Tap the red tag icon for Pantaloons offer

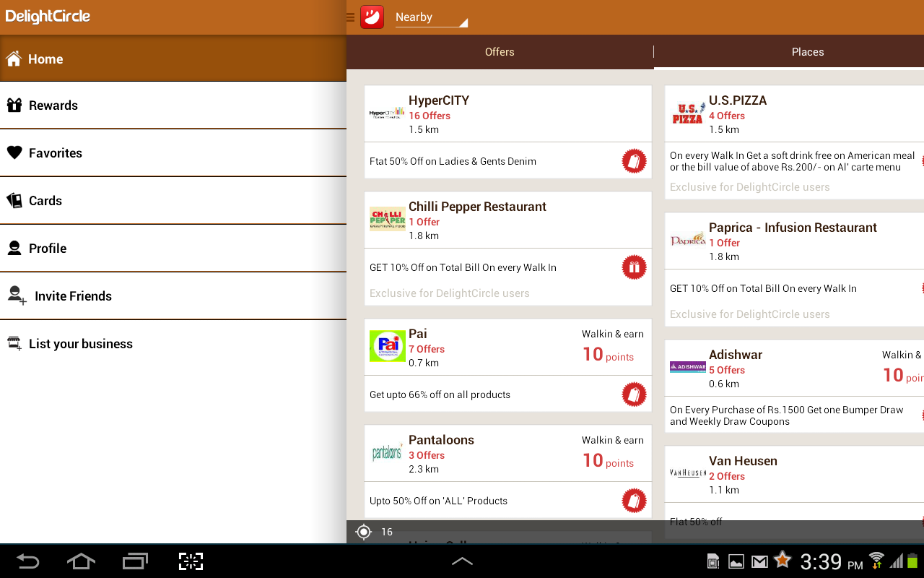tap(634, 501)
